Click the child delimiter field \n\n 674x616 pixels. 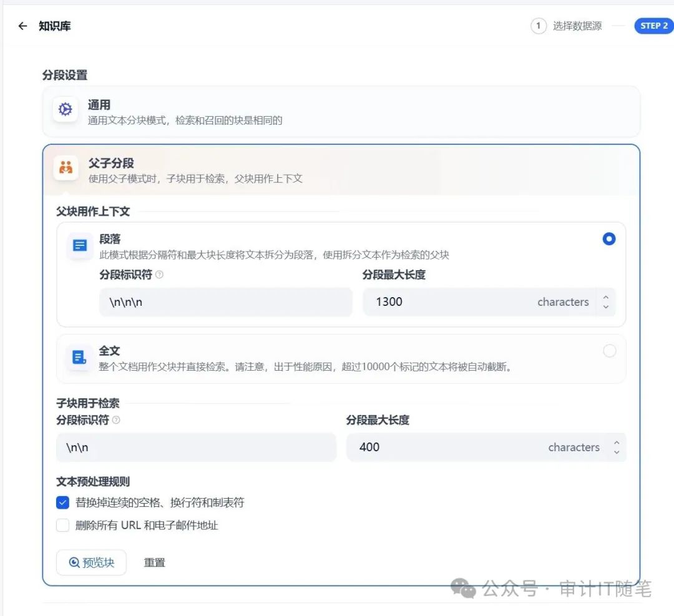pyautogui.click(x=196, y=447)
